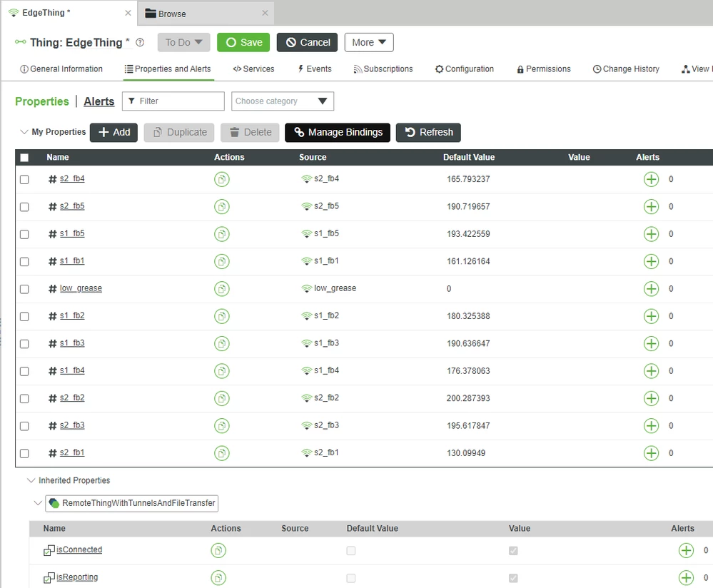Switch to the Events tab
The width and height of the screenshot is (713, 588).
[x=315, y=69]
